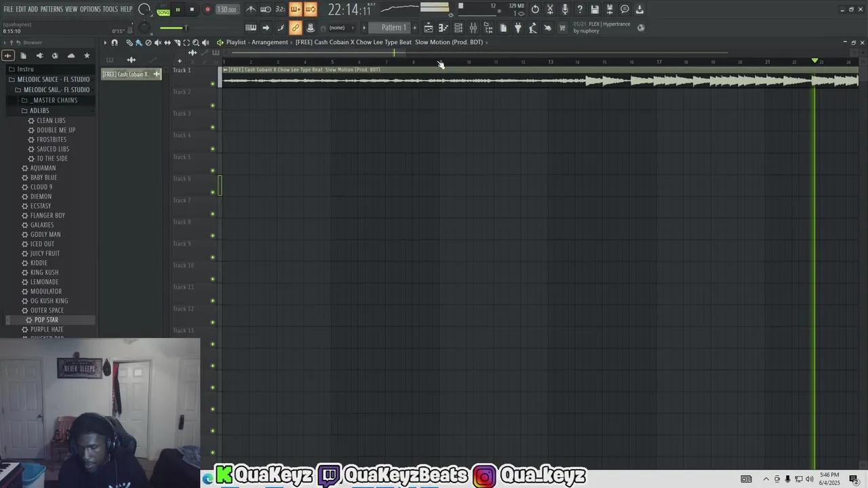Toggle wait for input before recording
868x488 pixels.
[266, 9]
